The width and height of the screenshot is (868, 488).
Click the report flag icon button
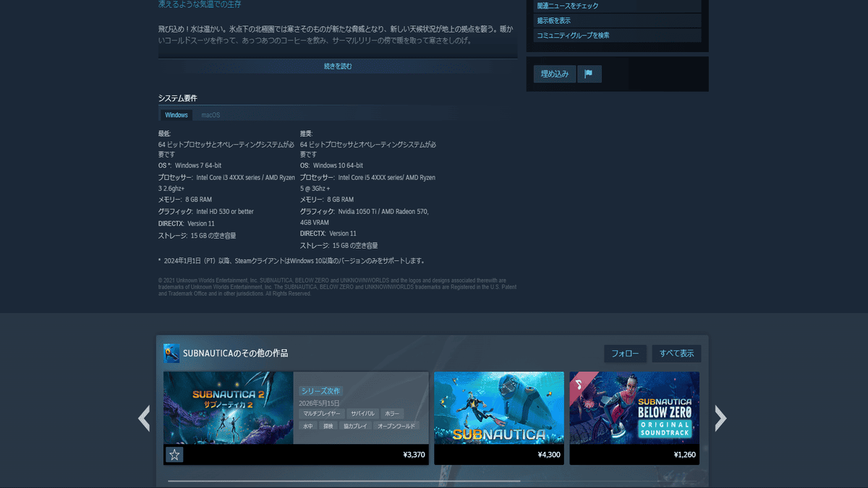[x=589, y=74]
